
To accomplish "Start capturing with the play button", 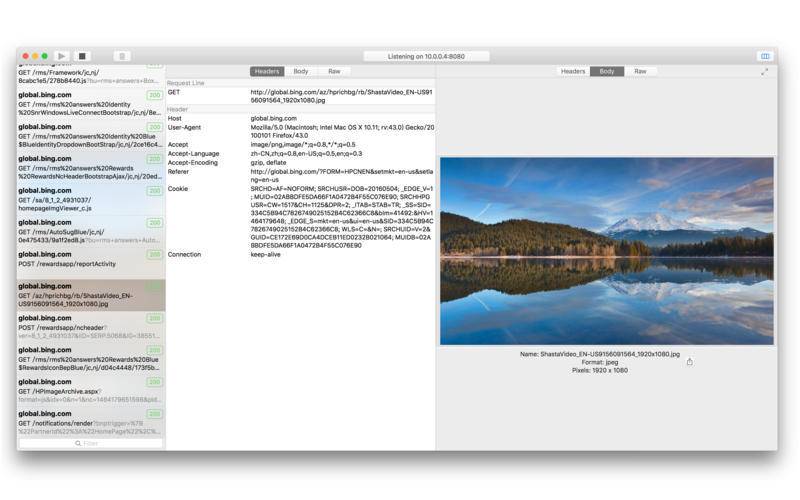I will pos(62,56).
